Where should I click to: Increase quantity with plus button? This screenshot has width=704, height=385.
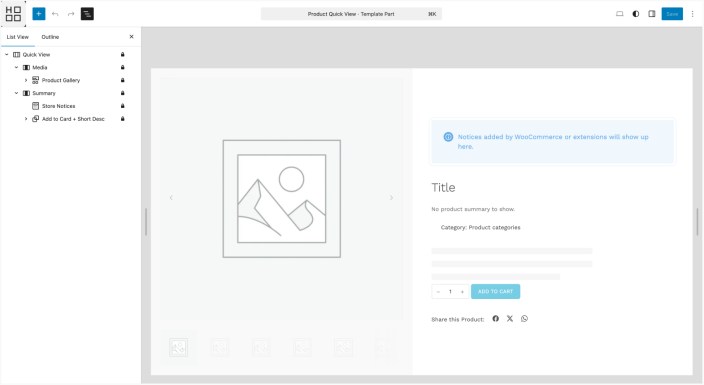[462, 292]
